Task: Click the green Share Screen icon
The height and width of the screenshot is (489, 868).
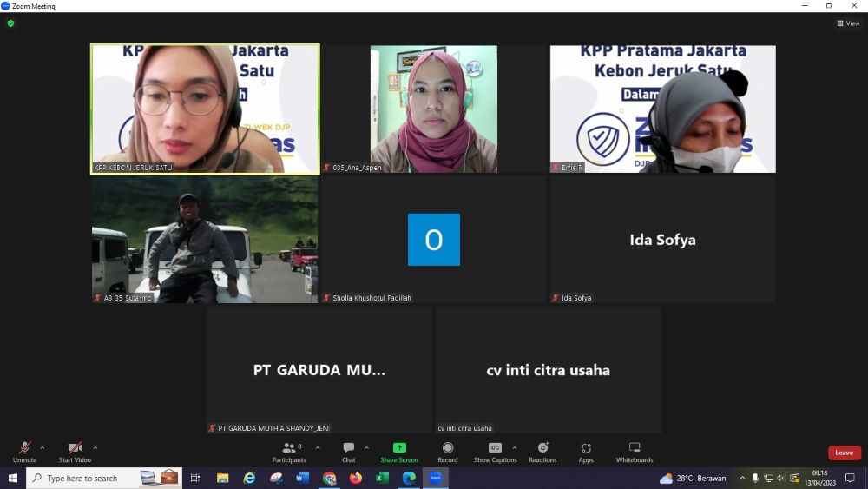Action: click(399, 448)
